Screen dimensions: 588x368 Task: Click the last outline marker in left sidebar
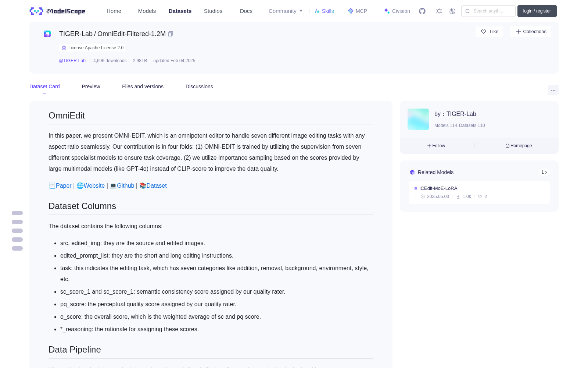click(17, 248)
